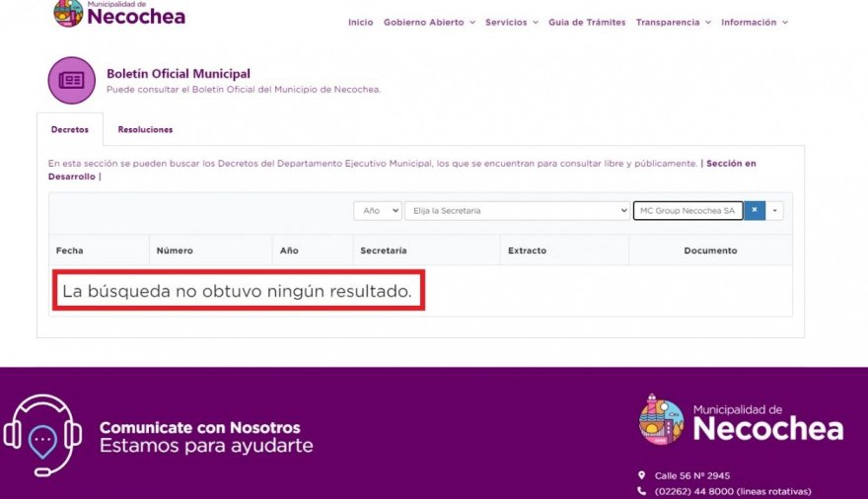Open search options arrow next to clear button

(x=775, y=211)
